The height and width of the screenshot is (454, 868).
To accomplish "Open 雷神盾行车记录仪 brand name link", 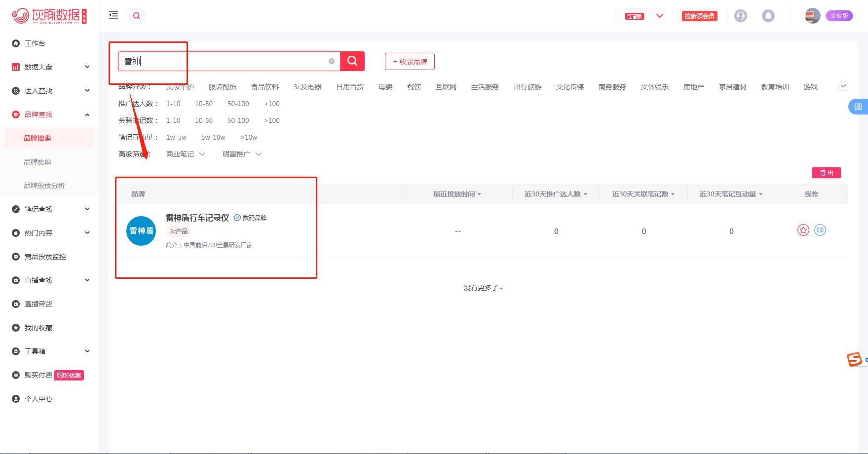I will click(197, 218).
